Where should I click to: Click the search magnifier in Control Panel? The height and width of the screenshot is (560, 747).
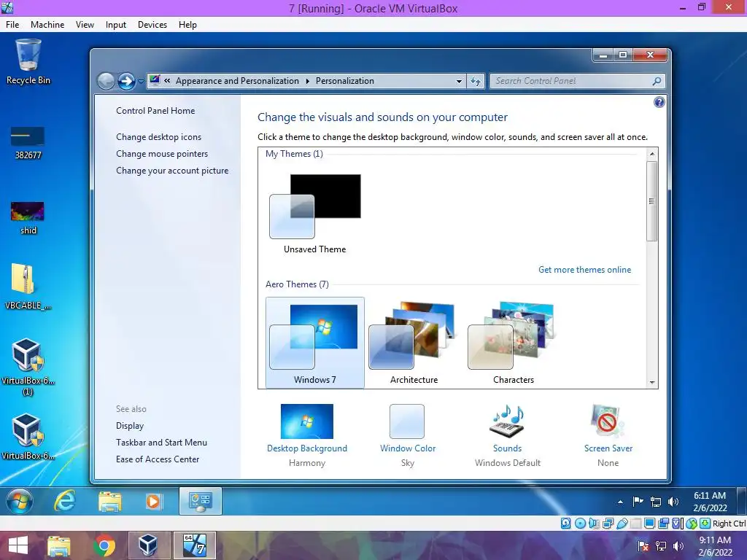pos(657,81)
